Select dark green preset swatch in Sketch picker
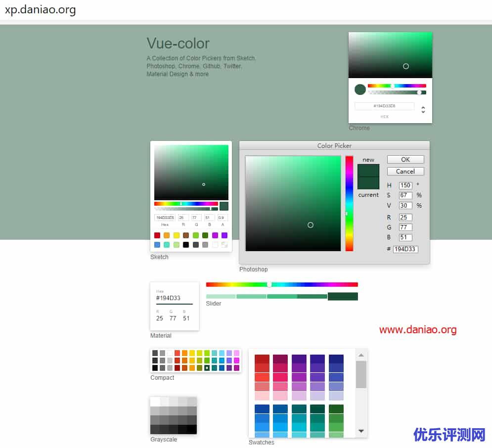 (x=205, y=235)
